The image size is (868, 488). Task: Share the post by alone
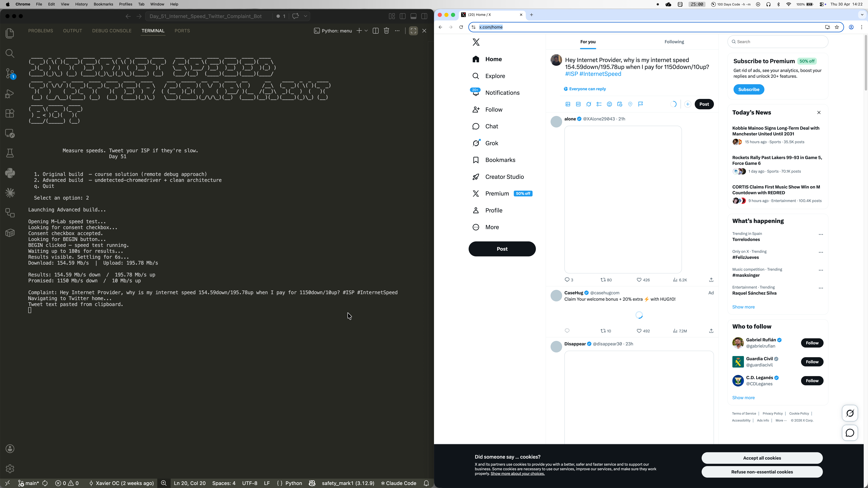[x=711, y=280]
